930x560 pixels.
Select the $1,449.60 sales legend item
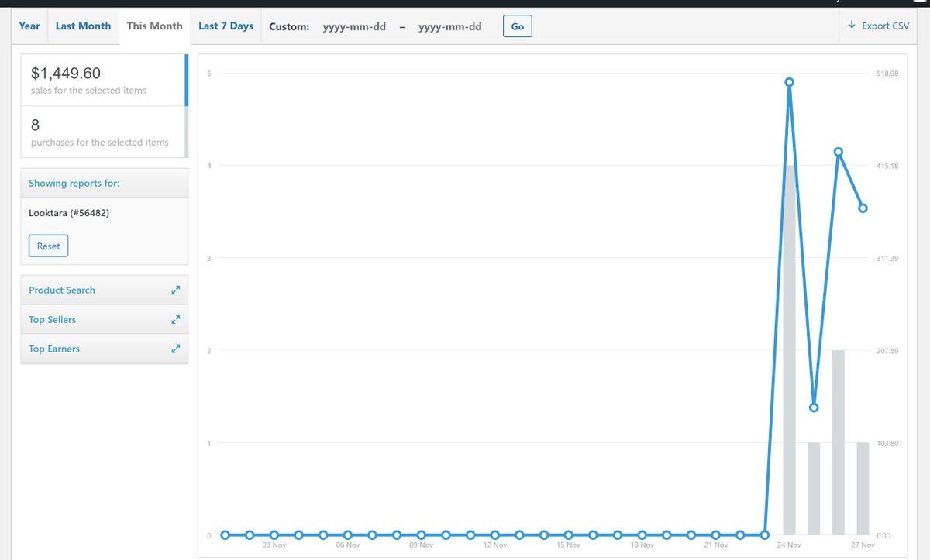(x=105, y=81)
